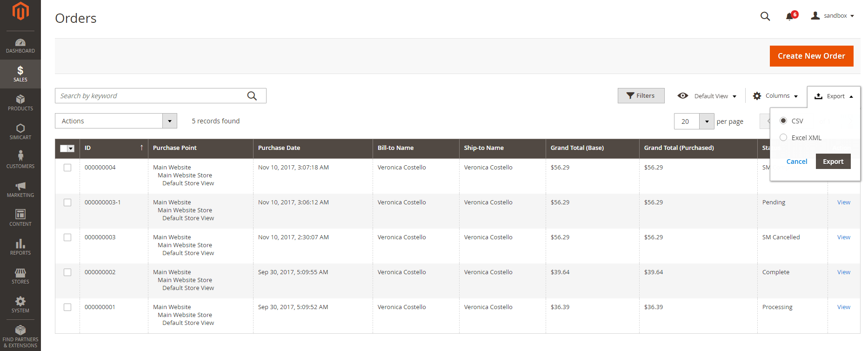Image resolution: width=868 pixels, height=351 pixels.
Task: Open the sandbox account dropdown
Action: point(833,16)
